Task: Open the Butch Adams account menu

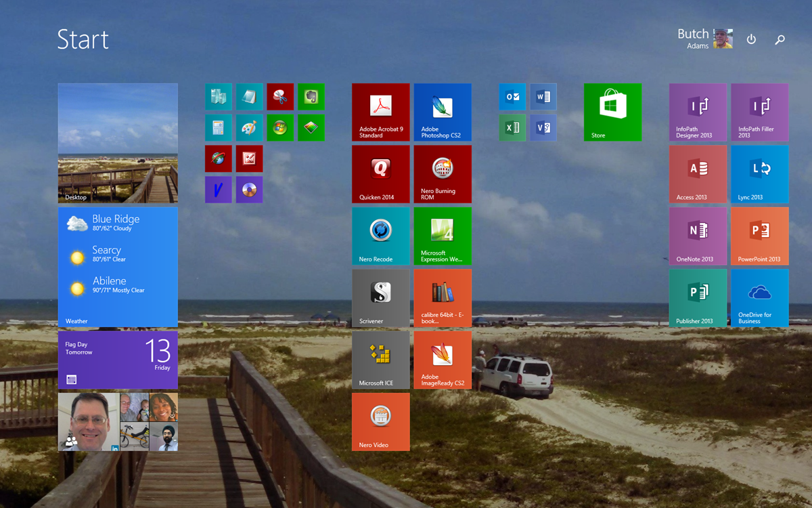Action: coord(705,39)
